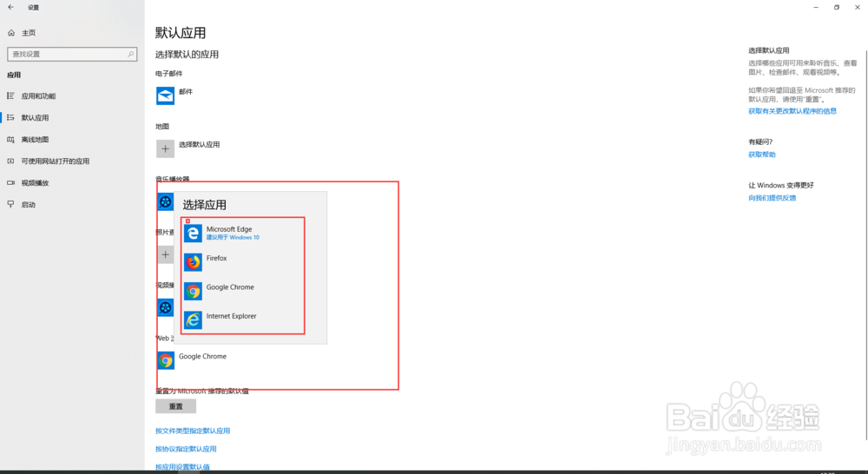
Task: Click 获取帮助 help link
Action: pyautogui.click(x=762, y=155)
